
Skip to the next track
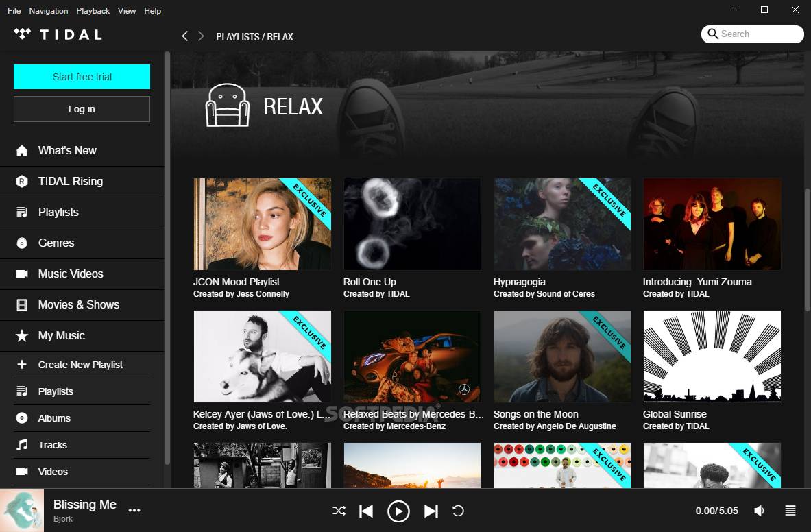431,511
